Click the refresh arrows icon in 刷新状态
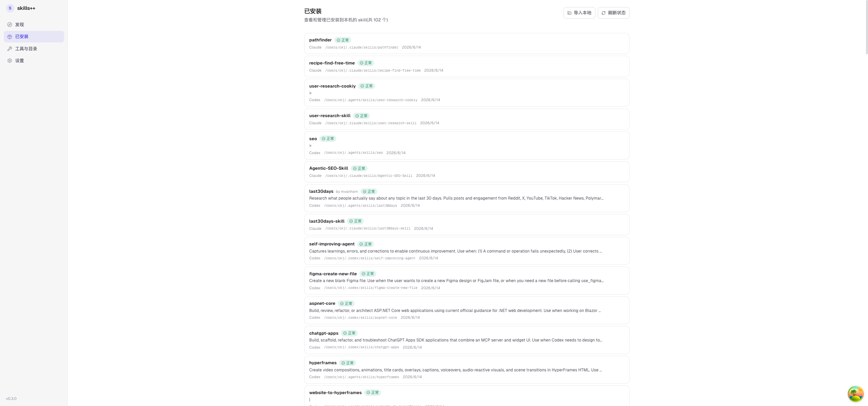 point(604,13)
